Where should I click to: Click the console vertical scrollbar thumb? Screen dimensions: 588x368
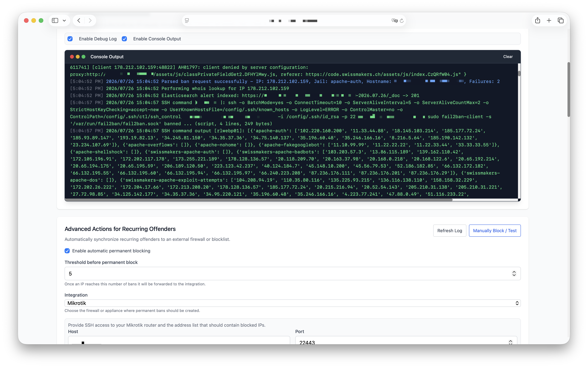[519, 73]
